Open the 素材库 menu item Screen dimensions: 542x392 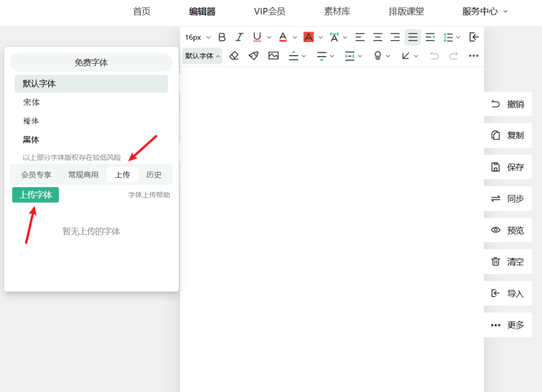337,12
